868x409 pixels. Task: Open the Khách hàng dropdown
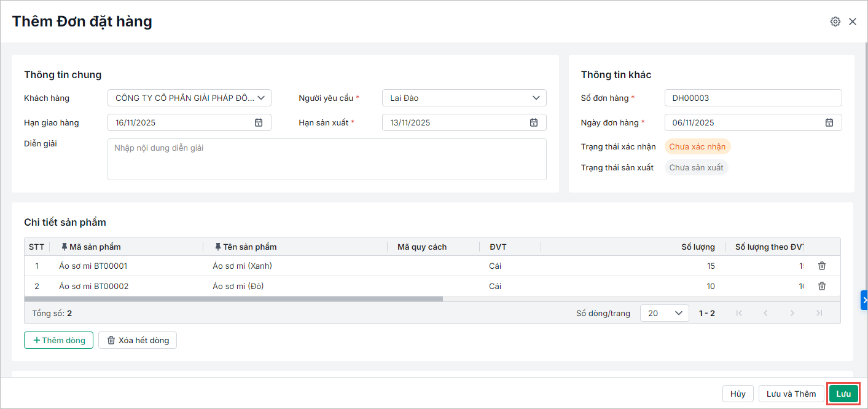pyautogui.click(x=261, y=98)
